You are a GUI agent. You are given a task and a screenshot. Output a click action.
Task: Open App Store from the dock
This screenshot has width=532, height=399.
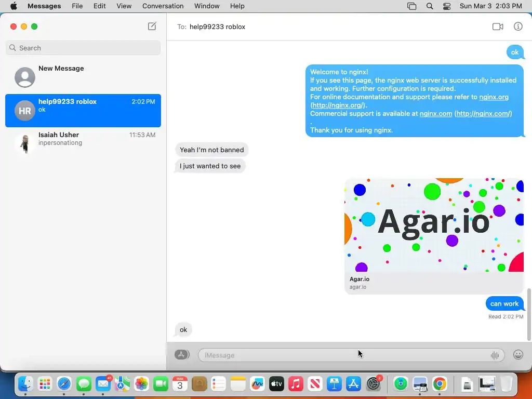click(353, 384)
